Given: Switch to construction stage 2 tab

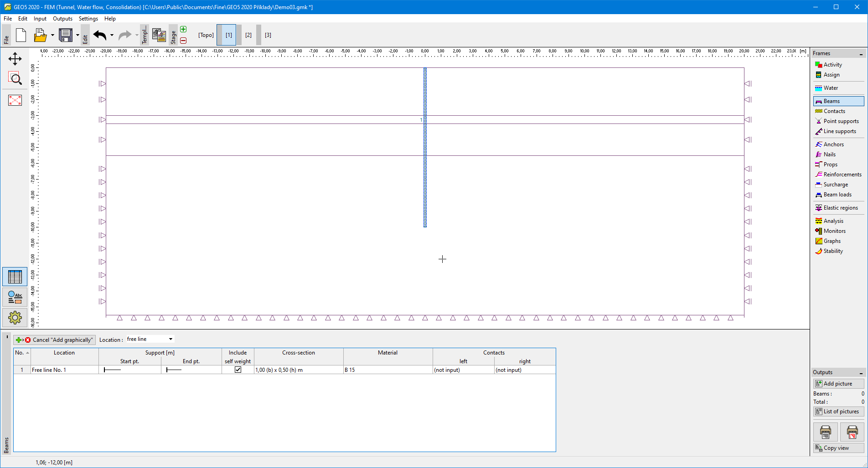Looking at the screenshot, I should click(x=248, y=35).
